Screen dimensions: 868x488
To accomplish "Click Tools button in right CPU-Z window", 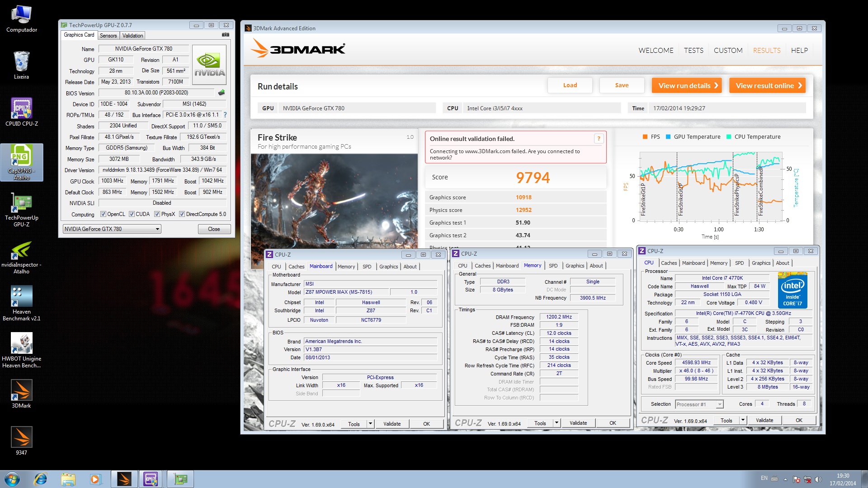I will 726,420.
